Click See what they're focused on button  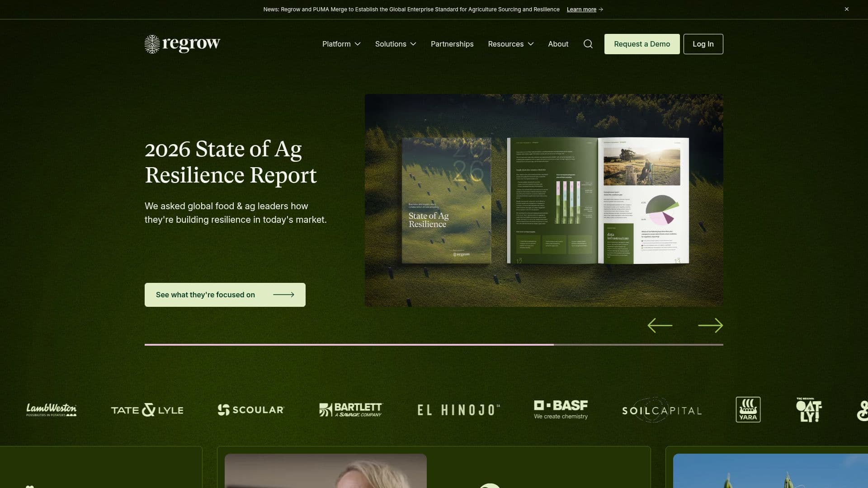[x=225, y=295]
